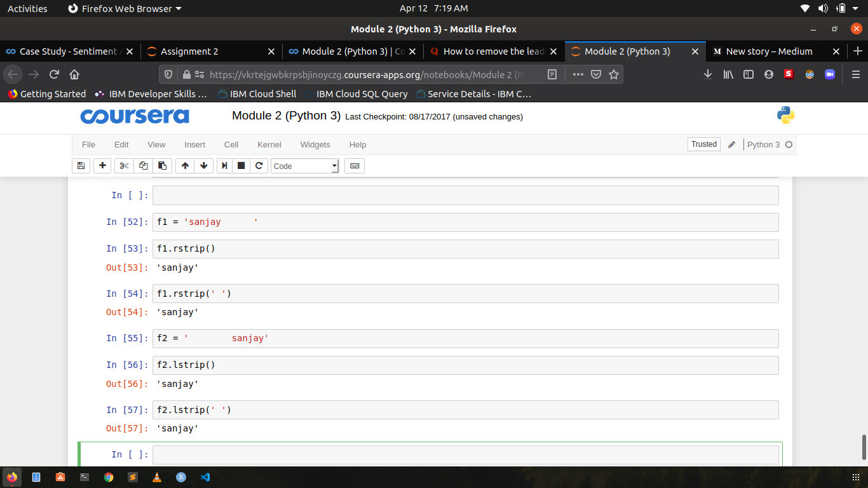Go to the Firefox home page
Screen dimensions: 868x488
(74, 74)
